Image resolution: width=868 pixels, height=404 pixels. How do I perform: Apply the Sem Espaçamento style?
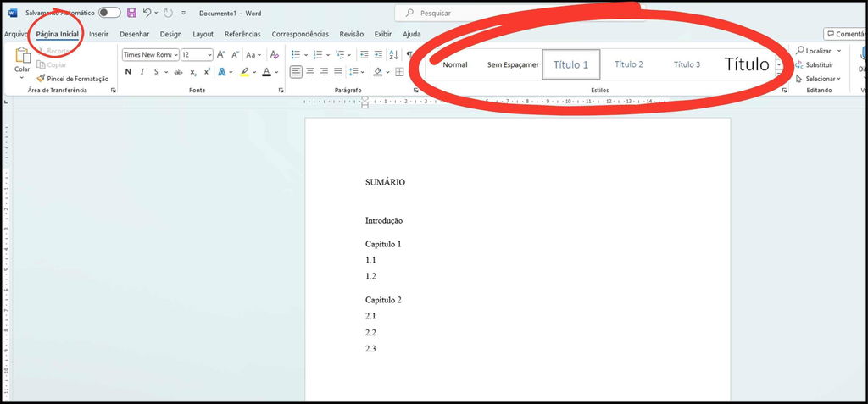[x=513, y=64]
